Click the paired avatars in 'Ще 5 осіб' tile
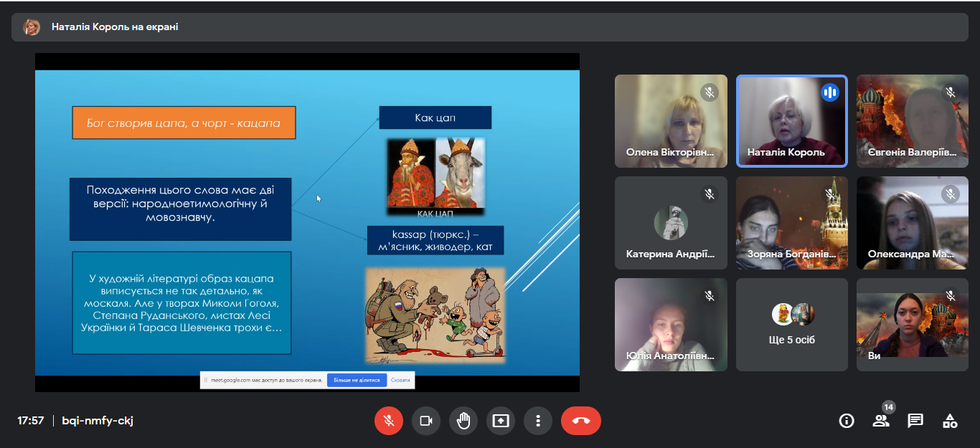This screenshot has width=980, height=448. click(x=793, y=314)
